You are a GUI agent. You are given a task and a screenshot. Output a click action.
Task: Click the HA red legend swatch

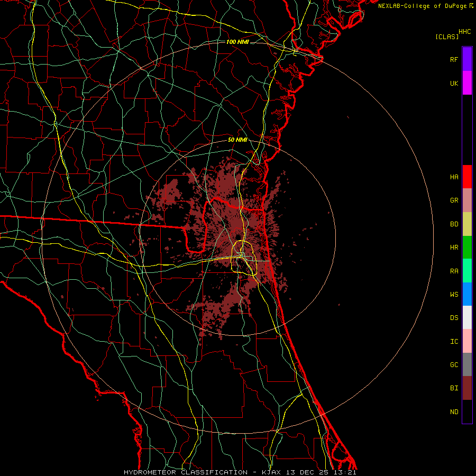(467, 177)
